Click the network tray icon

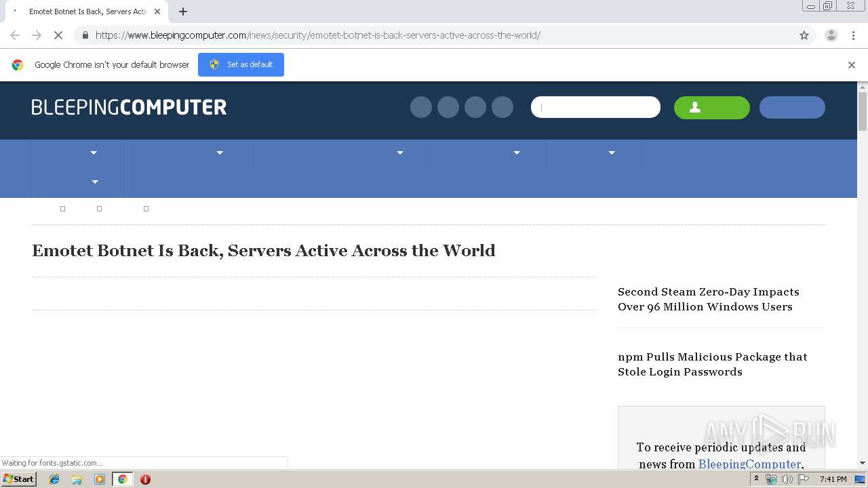click(771, 479)
